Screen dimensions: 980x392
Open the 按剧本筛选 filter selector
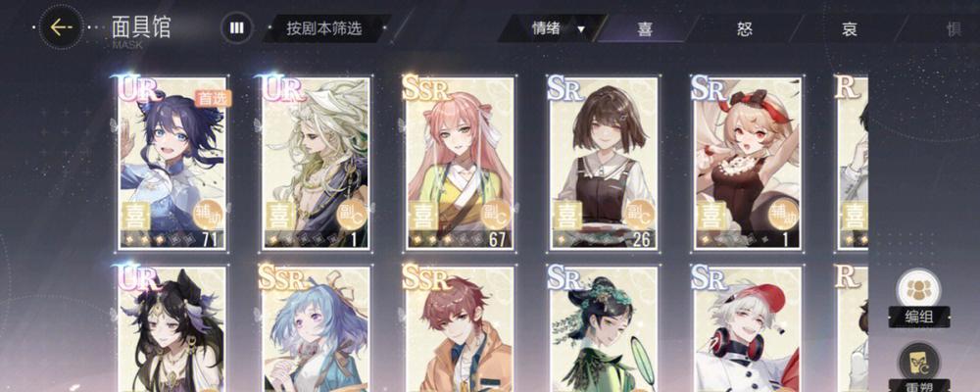tap(324, 28)
